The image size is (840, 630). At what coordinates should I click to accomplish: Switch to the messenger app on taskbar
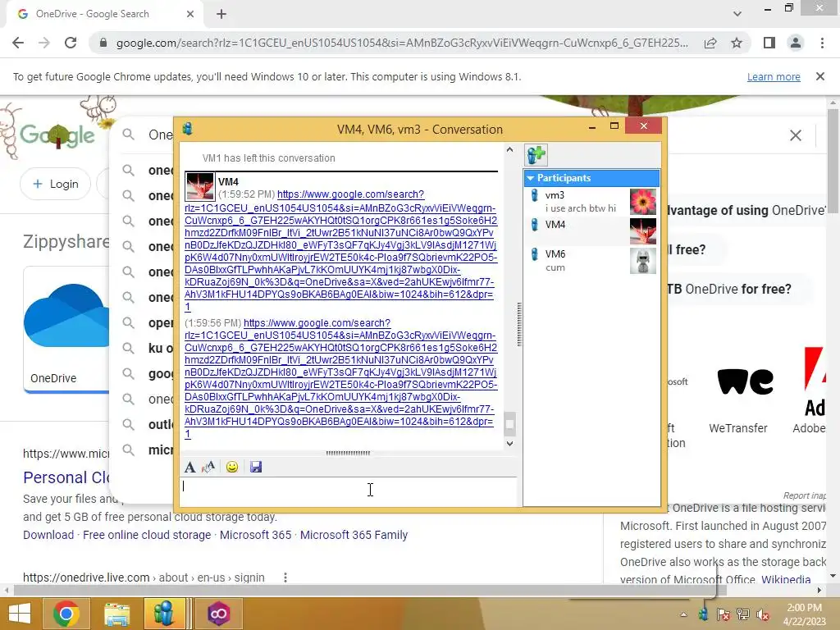pos(165,614)
